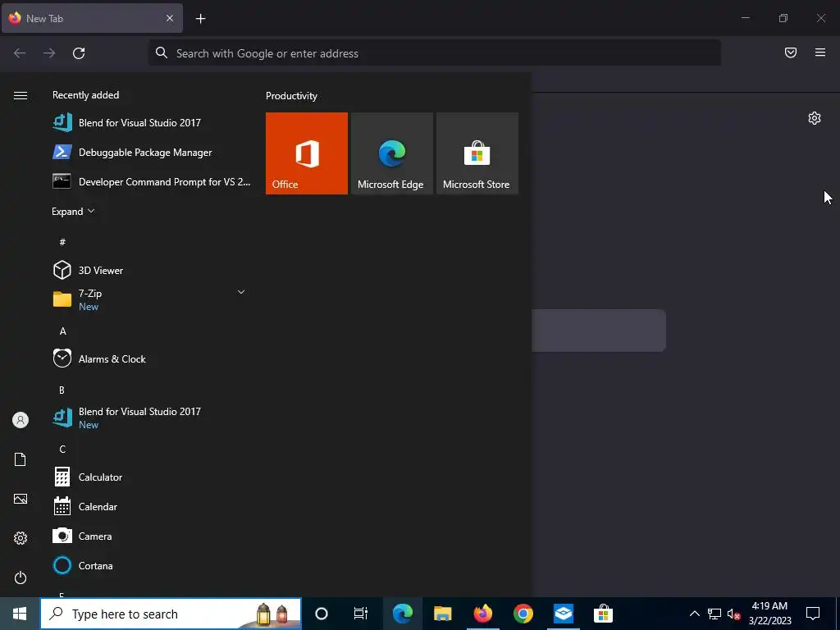Click the taskbar search box
This screenshot has width=840, height=630.
171,614
